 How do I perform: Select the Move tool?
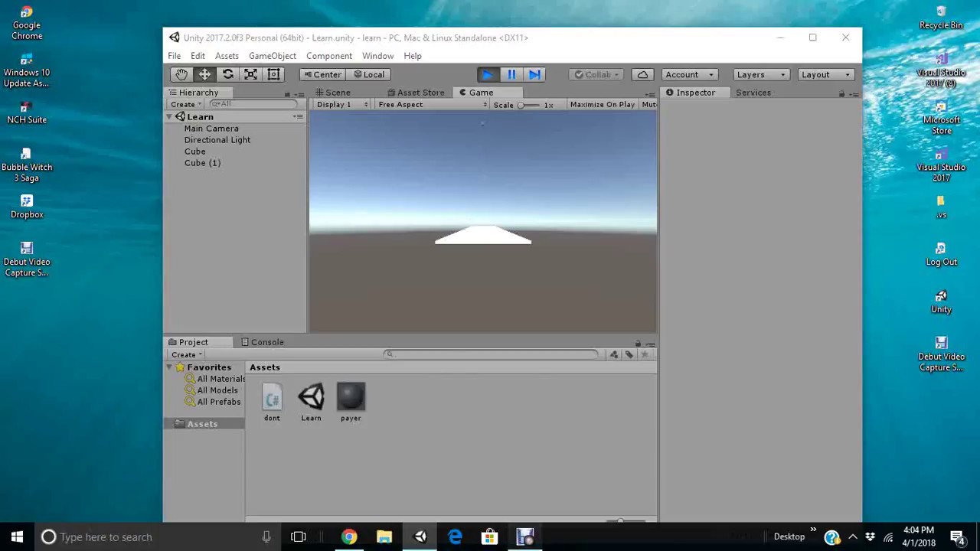tap(204, 74)
